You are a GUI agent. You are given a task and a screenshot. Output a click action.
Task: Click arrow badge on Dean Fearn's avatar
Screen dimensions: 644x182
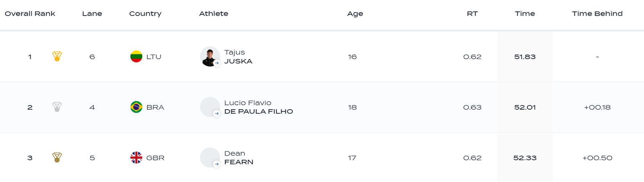point(217,164)
